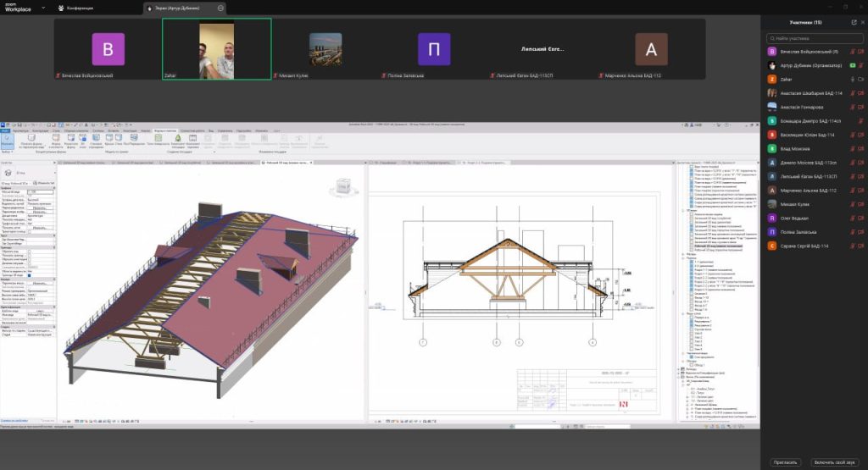This screenshot has width=868, height=470.
Task: Select the Изменить tool in Revit ribbon
Action: tap(8, 140)
